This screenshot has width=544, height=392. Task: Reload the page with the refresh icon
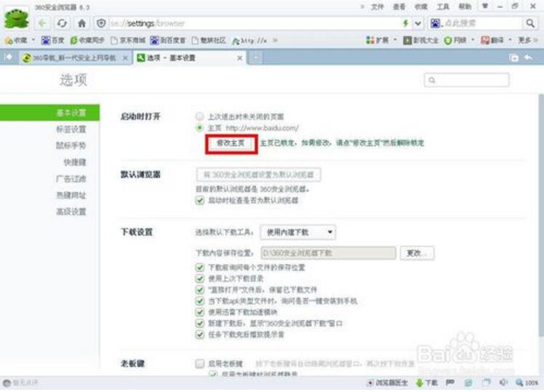pyautogui.click(x=62, y=23)
